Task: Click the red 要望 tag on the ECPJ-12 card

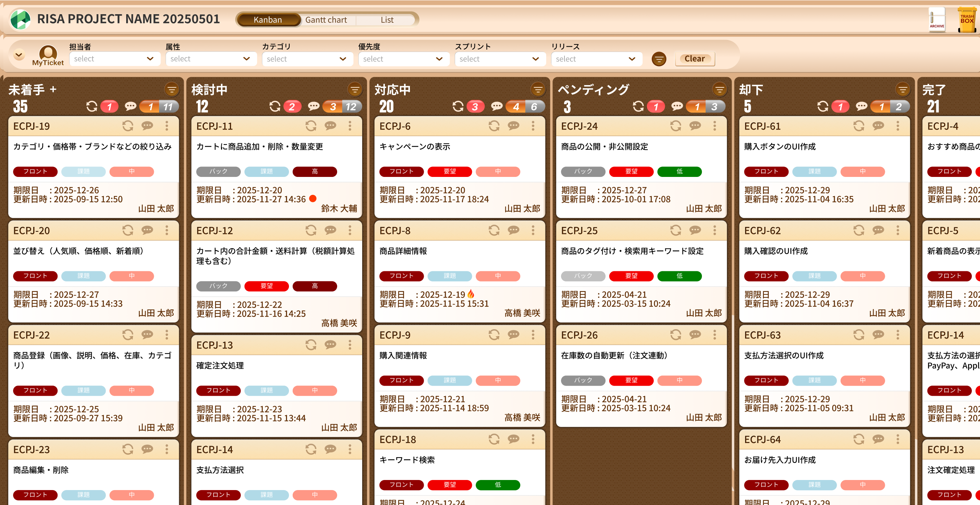Action: click(x=266, y=286)
